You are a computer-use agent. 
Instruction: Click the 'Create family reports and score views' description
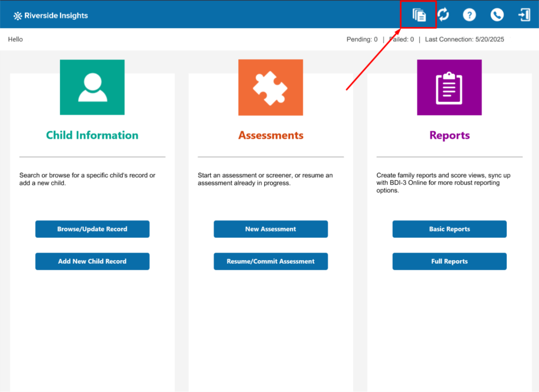[x=443, y=183]
